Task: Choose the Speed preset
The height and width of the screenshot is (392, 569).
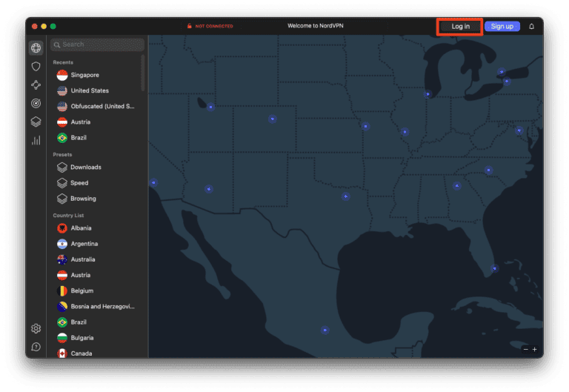Action: click(x=79, y=183)
